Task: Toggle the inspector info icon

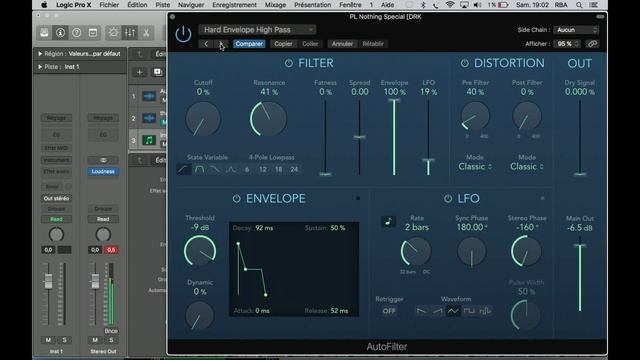Action: coord(60,33)
